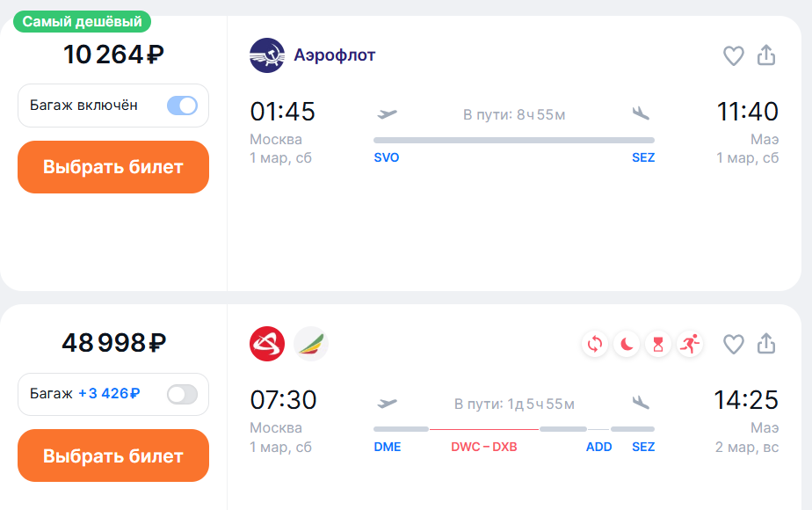Screen dimensions: 812x510
Task: Click the night layover moon icon
Action: 627,344
